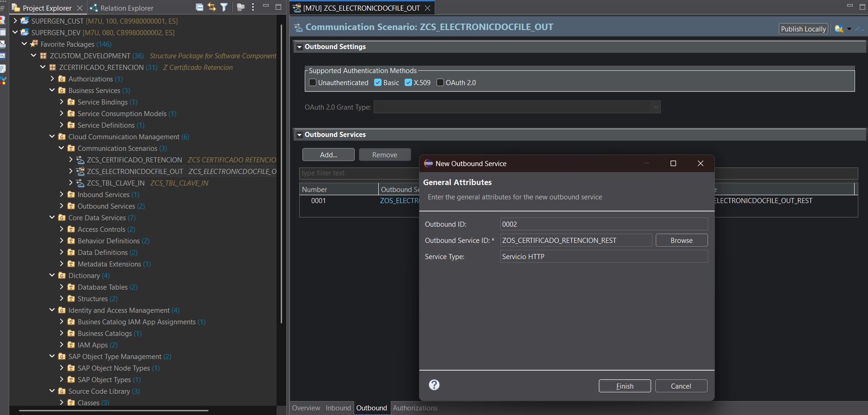Switch to the Overview editor tab

pos(306,408)
